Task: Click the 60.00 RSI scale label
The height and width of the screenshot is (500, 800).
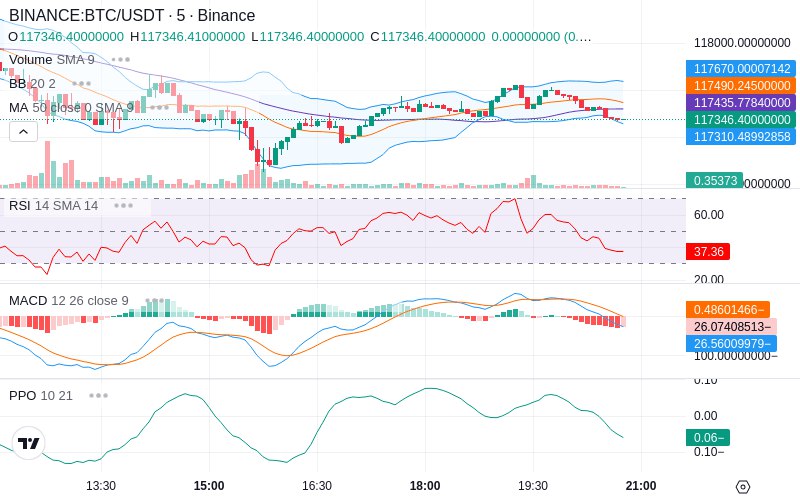Action: 709,215
